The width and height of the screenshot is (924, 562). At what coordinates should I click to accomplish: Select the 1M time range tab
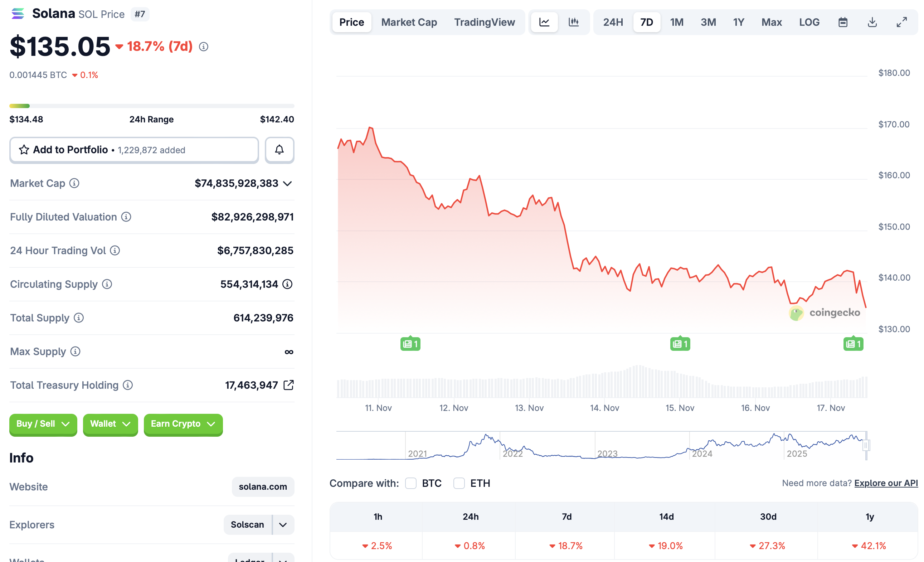(x=676, y=22)
